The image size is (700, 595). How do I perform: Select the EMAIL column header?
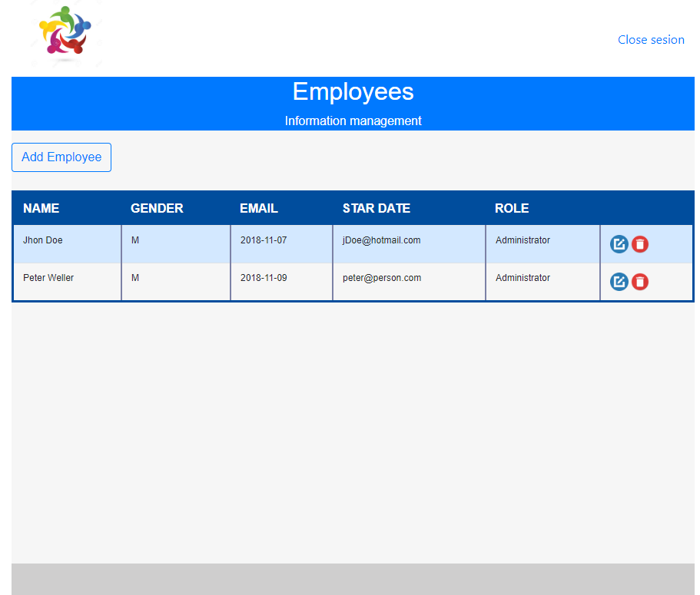pyautogui.click(x=258, y=208)
